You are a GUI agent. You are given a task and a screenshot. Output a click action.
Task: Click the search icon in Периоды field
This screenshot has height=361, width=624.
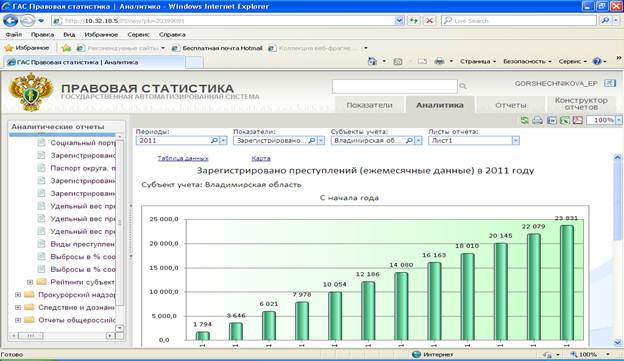[214, 140]
